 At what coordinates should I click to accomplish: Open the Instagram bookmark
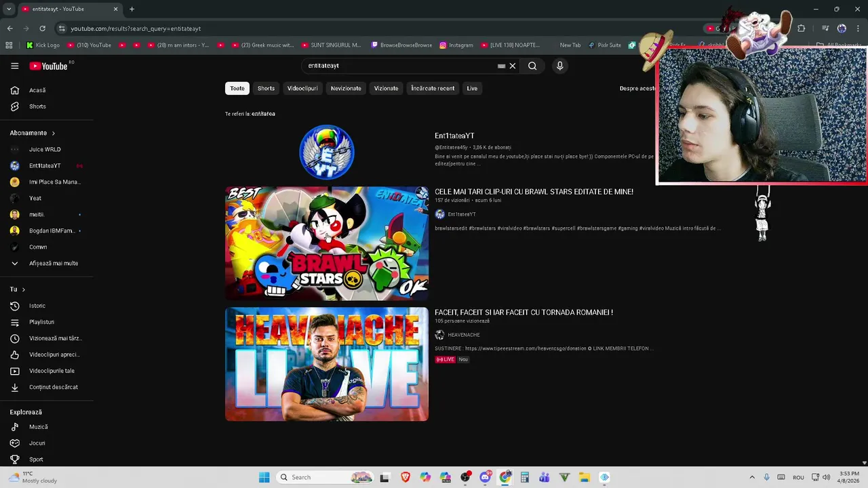click(456, 45)
